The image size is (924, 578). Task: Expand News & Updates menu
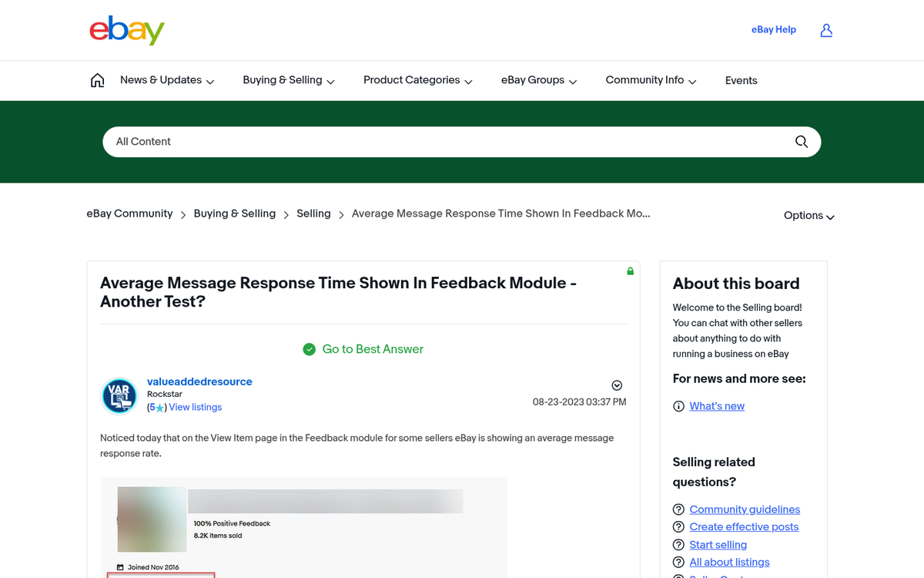(x=167, y=80)
